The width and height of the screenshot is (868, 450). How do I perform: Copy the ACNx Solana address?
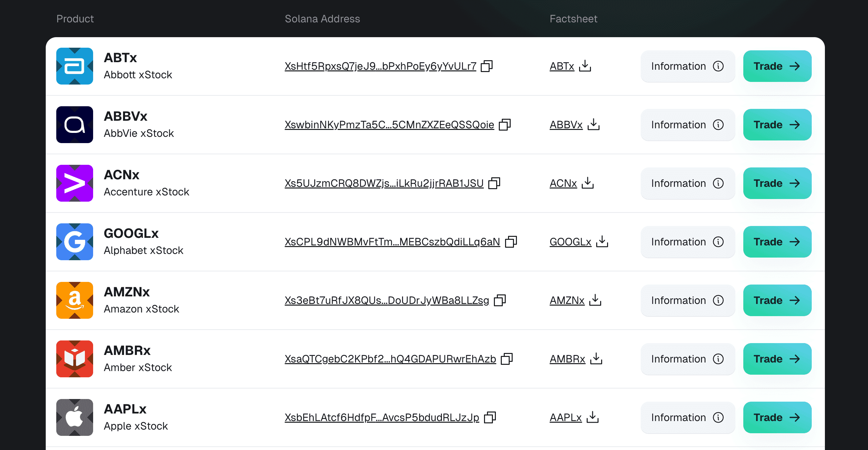(494, 183)
